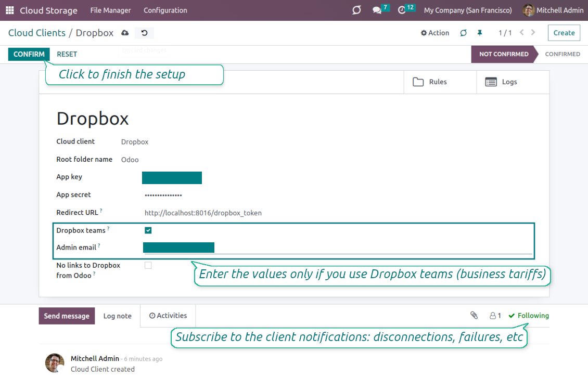Click the RESET button
The width and height of the screenshot is (588, 390).
click(67, 54)
